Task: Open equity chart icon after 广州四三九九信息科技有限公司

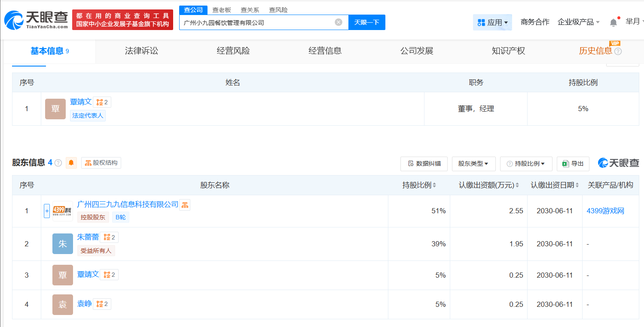Action: [185, 205]
